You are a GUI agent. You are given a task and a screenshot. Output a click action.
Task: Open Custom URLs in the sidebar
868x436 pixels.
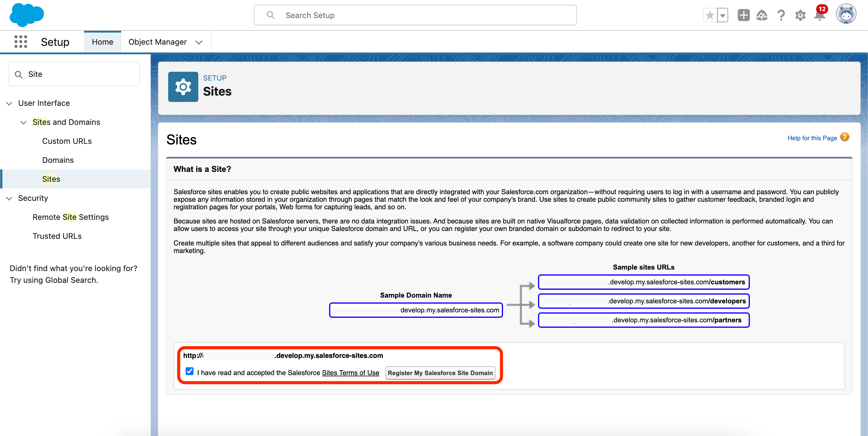(67, 141)
